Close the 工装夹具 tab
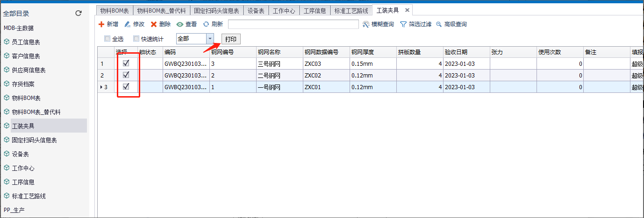644x218 pixels. pos(407,10)
